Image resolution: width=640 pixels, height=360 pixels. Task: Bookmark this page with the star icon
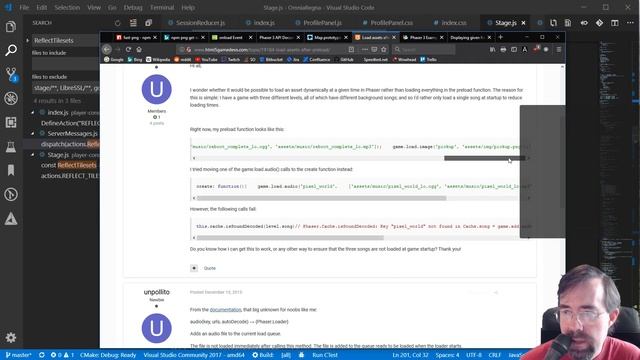(384, 49)
